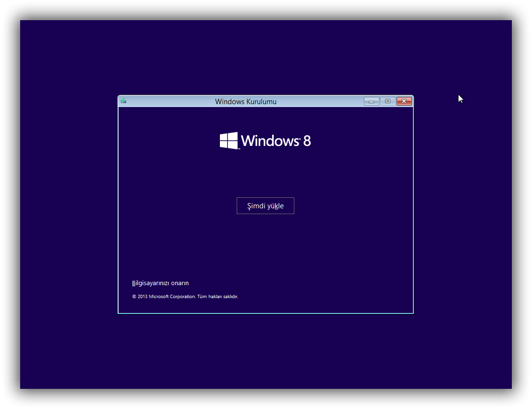Click the Windows Kurulumu setup icon in title bar
This screenshot has width=532, height=409.
pyautogui.click(x=123, y=101)
